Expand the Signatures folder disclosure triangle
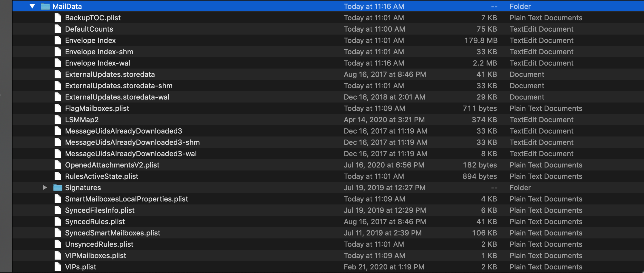Viewport: 644px width, 273px height. click(x=45, y=187)
